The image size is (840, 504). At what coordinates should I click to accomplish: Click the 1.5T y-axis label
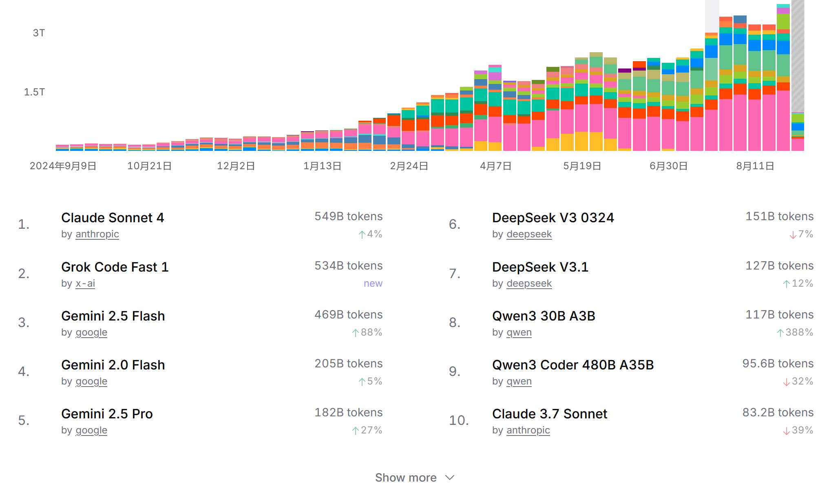click(x=34, y=92)
